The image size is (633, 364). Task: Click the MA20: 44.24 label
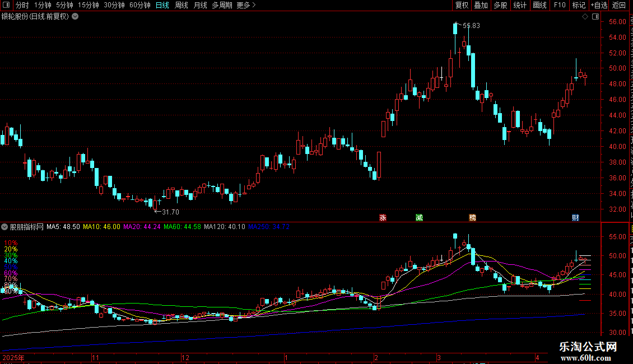(142, 227)
